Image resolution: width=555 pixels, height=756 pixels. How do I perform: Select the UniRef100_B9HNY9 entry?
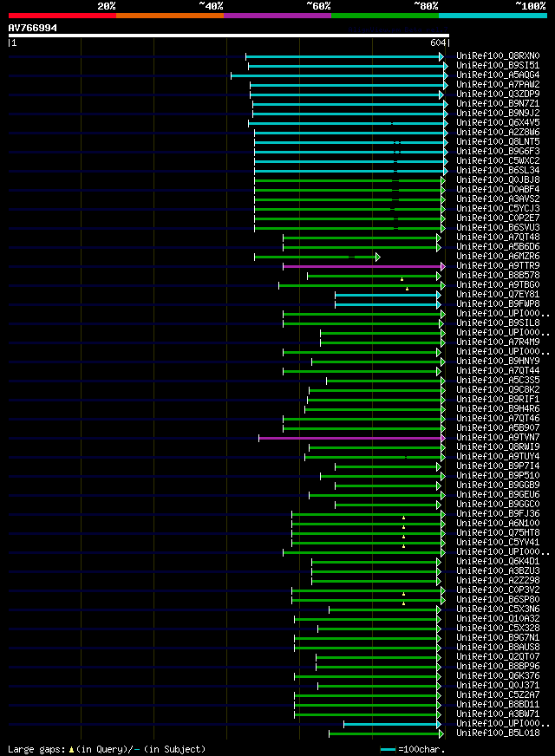click(x=498, y=362)
